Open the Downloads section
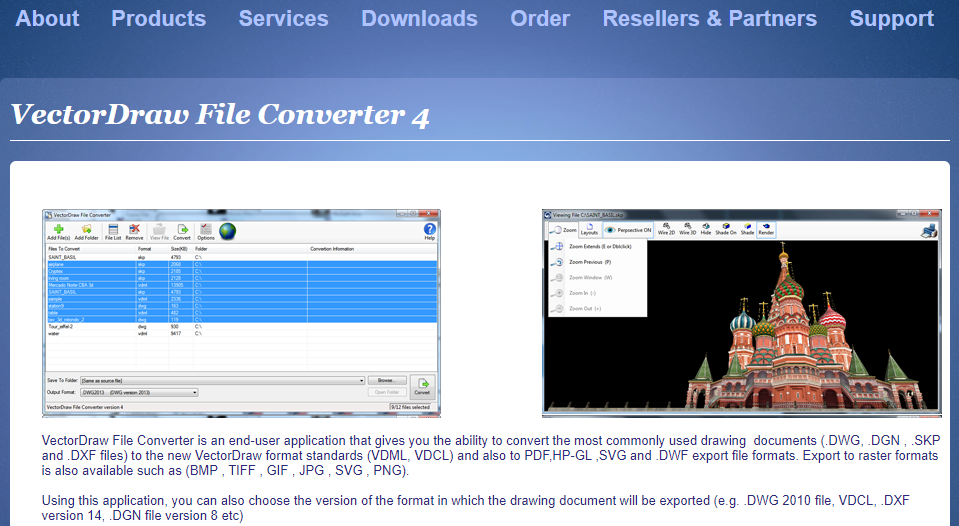Image resolution: width=959 pixels, height=526 pixels. (419, 18)
